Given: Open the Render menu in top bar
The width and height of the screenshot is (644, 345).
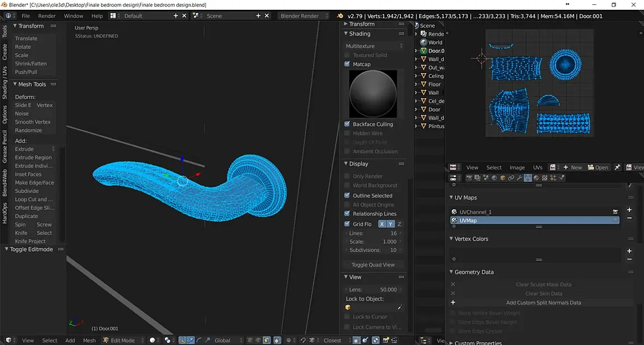Looking at the screenshot, I should 47,16.
